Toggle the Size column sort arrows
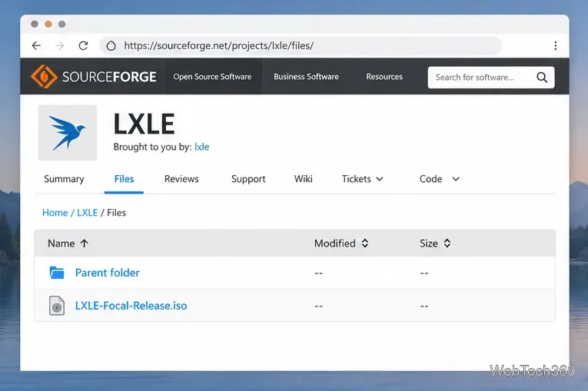Viewport: 588px width, 391px height. pos(447,244)
